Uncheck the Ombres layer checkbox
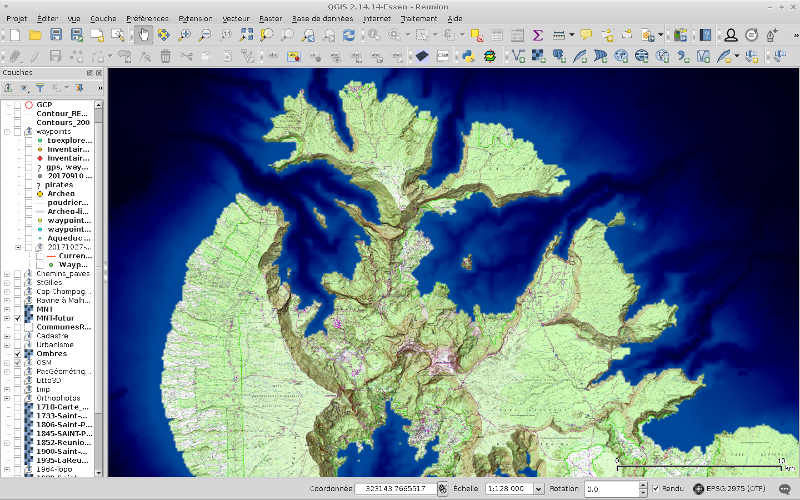 tap(17, 354)
